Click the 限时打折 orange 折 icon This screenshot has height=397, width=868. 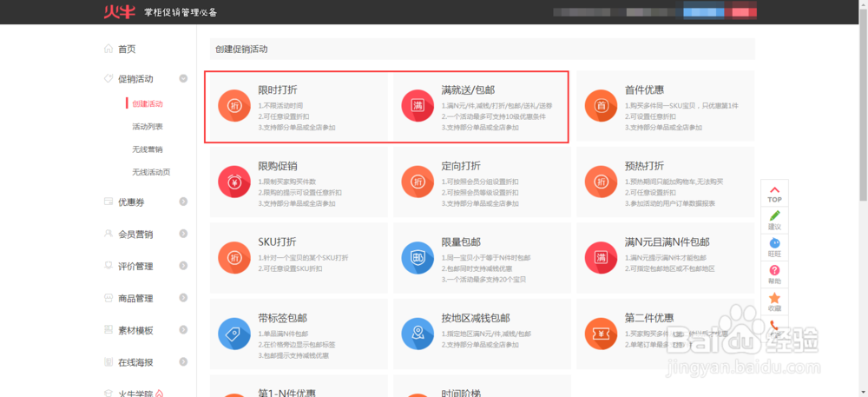[x=234, y=105]
